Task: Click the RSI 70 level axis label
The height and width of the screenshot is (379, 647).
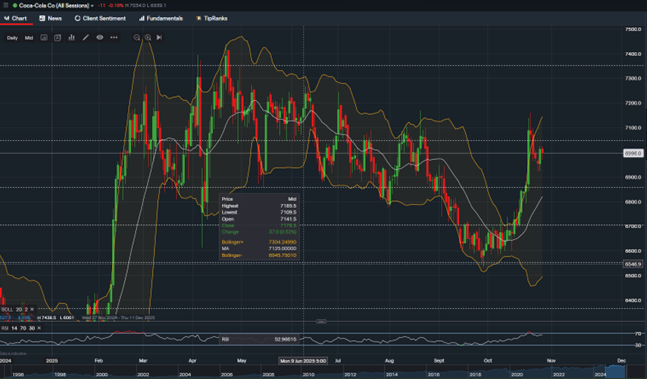Action: click(x=638, y=334)
